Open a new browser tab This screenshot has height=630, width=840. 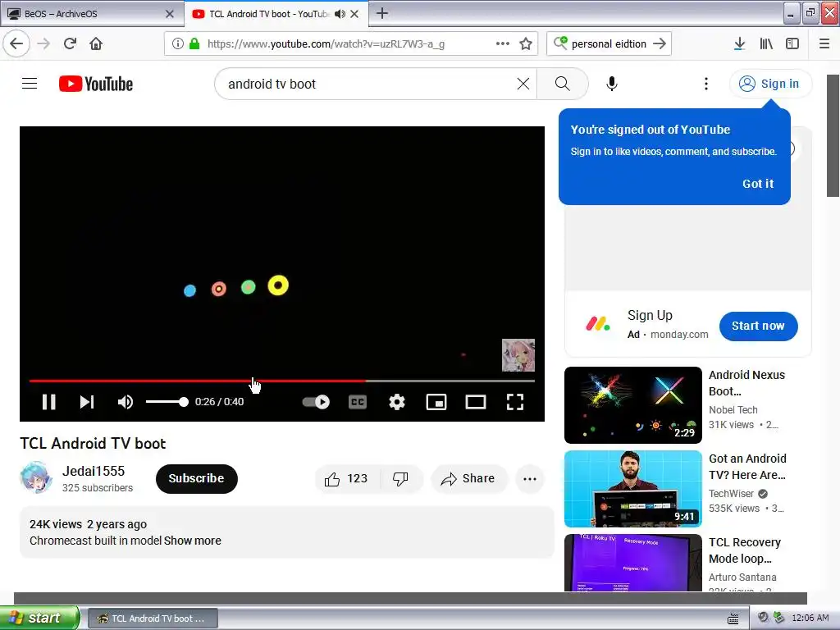pos(382,13)
